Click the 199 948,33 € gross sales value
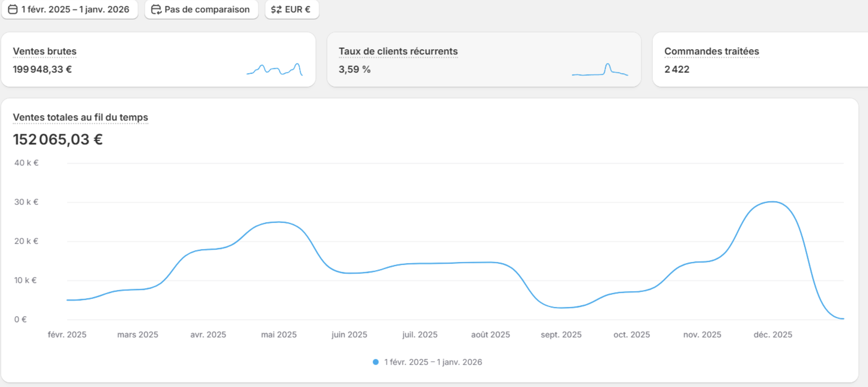 pos(42,69)
